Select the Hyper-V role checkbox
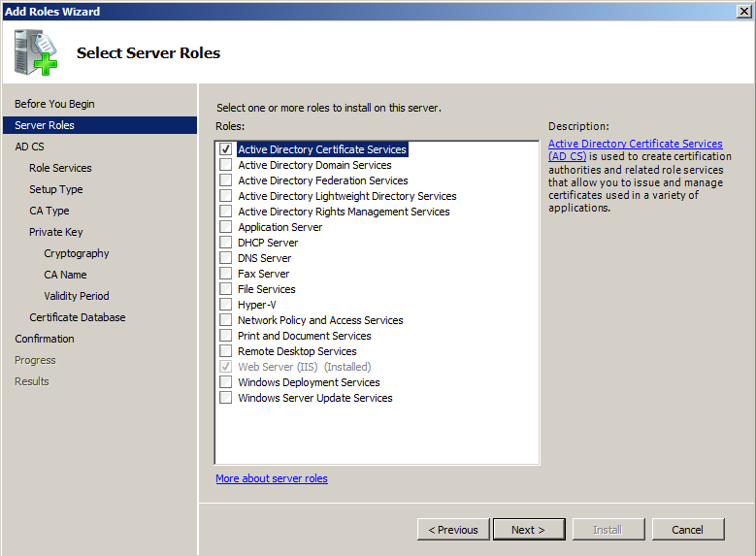The width and height of the screenshot is (756, 556). click(226, 305)
